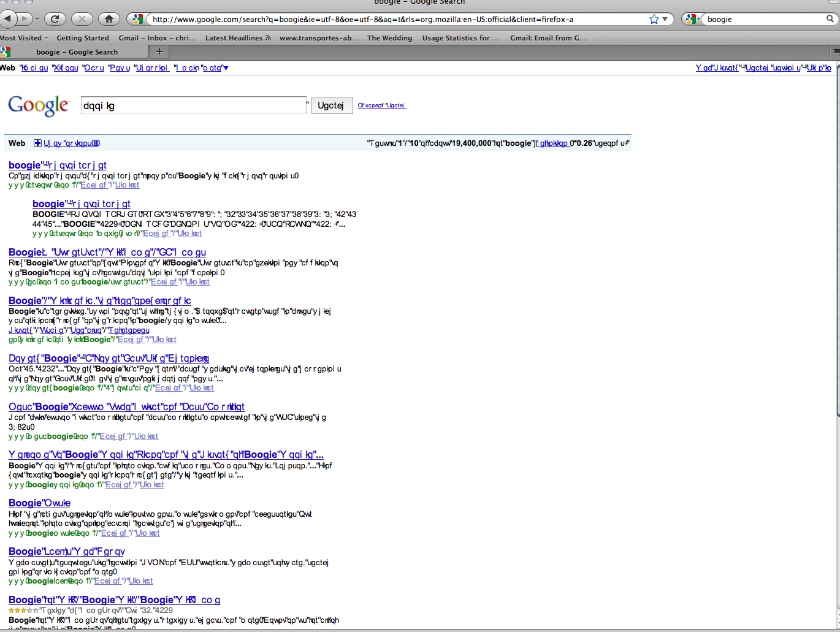Open The Wedding bookmark
The width and height of the screenshot is (840, 632).
pos(390,38)
